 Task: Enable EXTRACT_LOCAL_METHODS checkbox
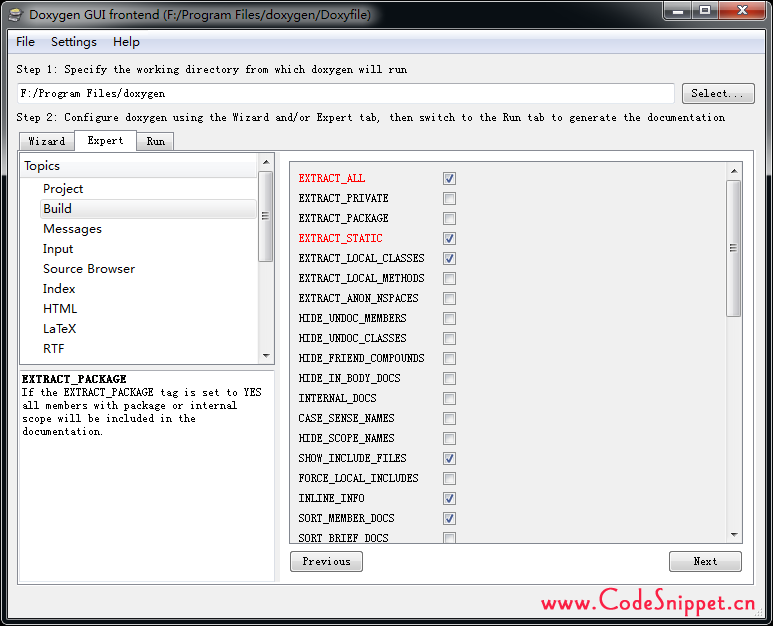449,278
